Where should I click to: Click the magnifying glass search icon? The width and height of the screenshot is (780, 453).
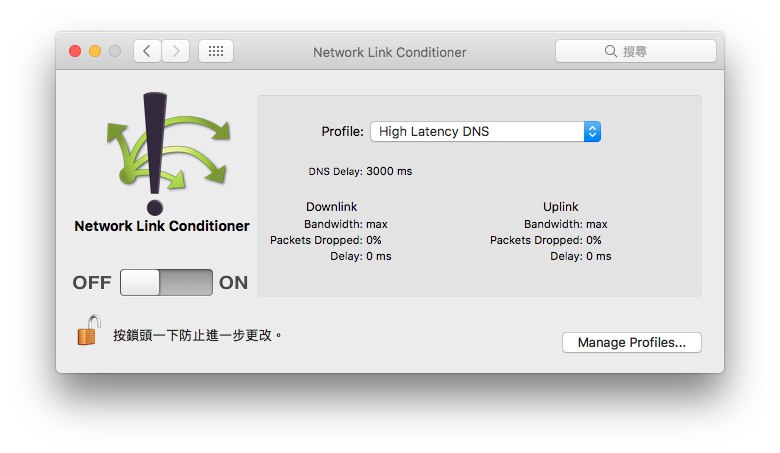(610, 51)
